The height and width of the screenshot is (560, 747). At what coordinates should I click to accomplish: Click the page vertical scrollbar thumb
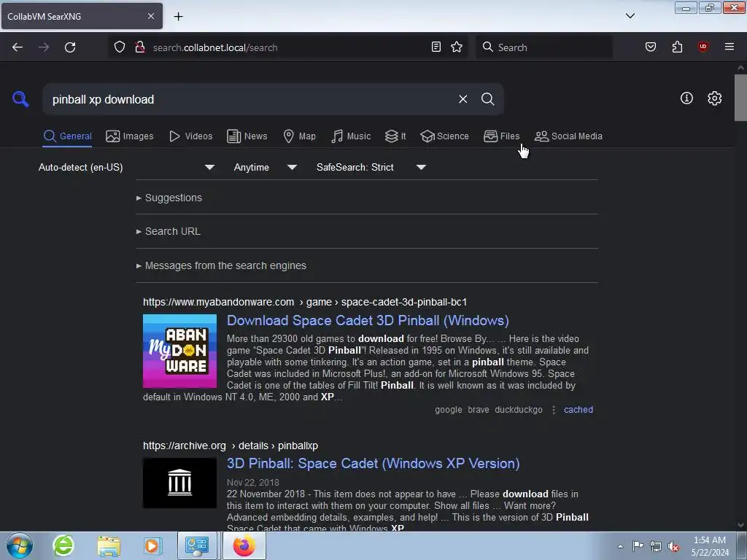click(x=740, y=98)
